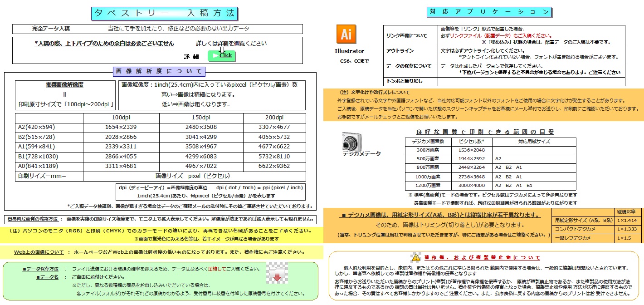The image size is (644, 305).
Task: Click the green Click button for details
Action: tap(222, 55)
